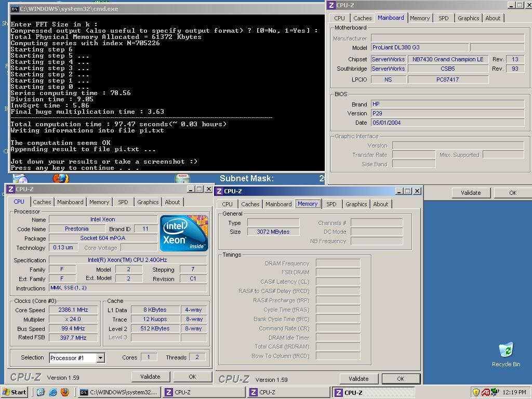
Task: Switch to CPU tab in Mainboard window
Action: coord(339,18)
